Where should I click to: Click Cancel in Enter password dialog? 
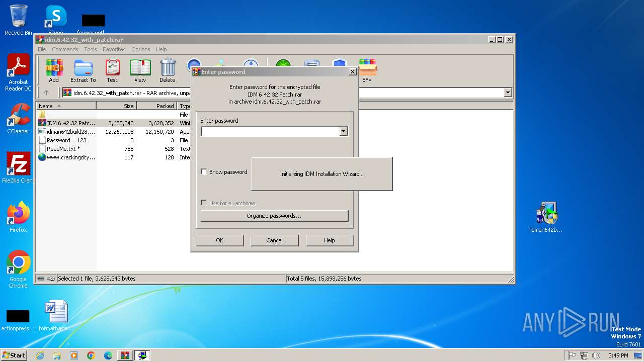click(274, 240)
